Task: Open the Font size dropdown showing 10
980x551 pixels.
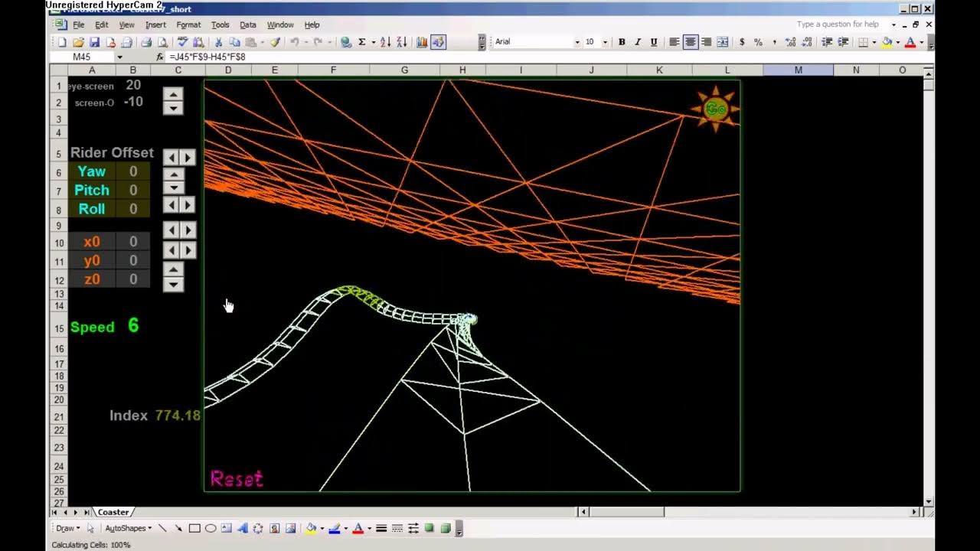Action: (605, 42)
